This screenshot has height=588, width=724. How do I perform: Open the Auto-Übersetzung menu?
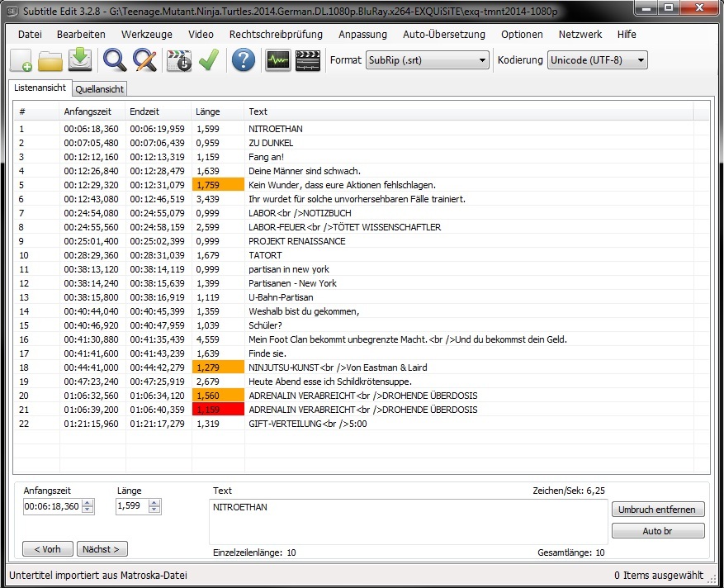point(443,34)
